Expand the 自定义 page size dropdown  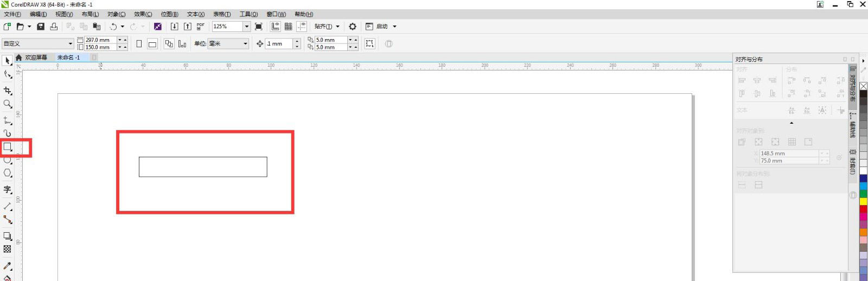[70, 44]
